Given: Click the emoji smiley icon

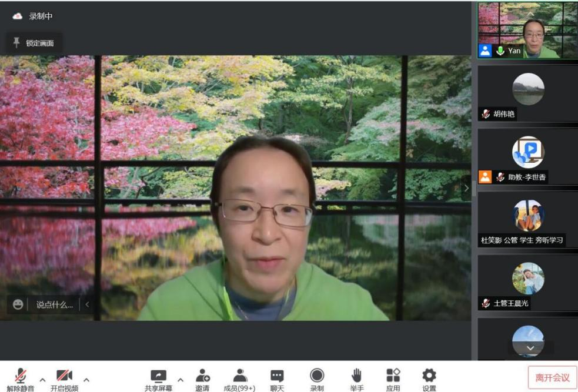Looking at the screenshot, I should click(x=18, y=304).
